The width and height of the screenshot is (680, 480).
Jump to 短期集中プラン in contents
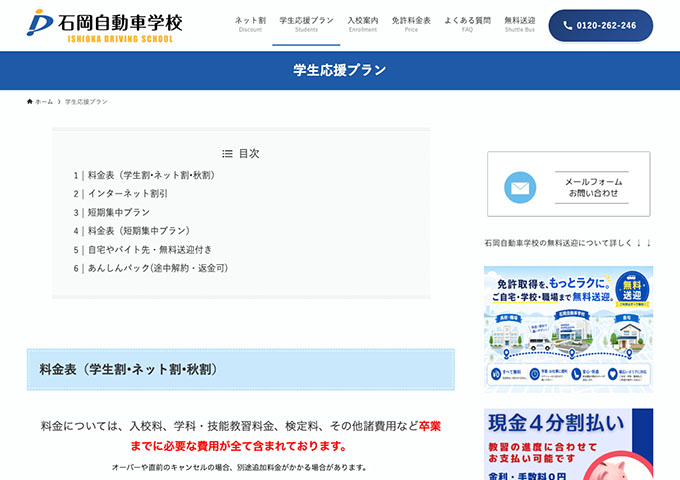(119, 212)
